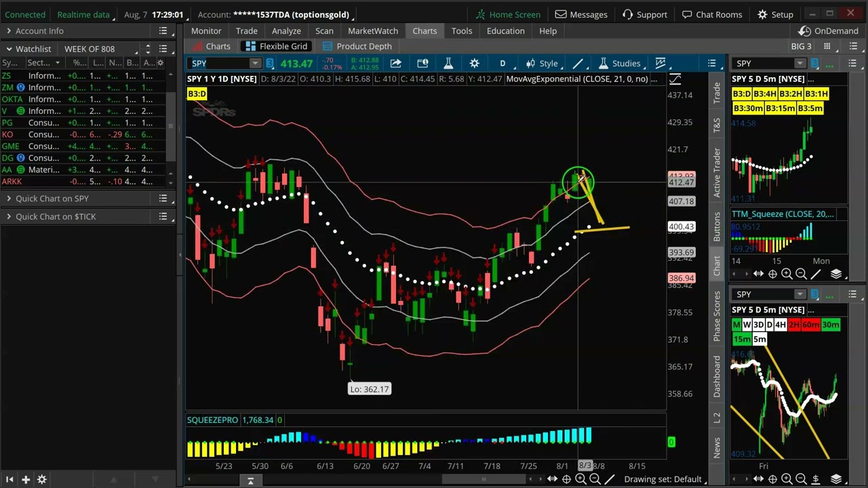The height and width of the screenshot is (488, 868).
Task: Open the flask pattern-editing icon left of the gear
Action: pos(448,63)
